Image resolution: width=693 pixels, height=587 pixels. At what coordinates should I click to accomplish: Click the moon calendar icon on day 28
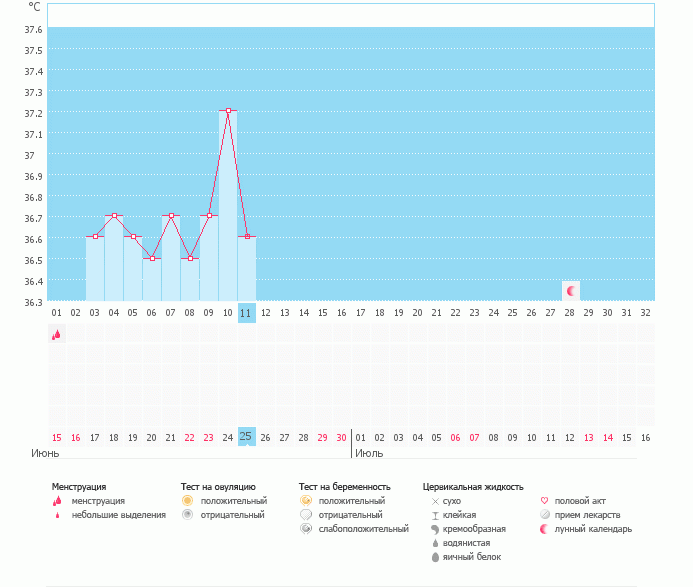click(x=571, y=291)
